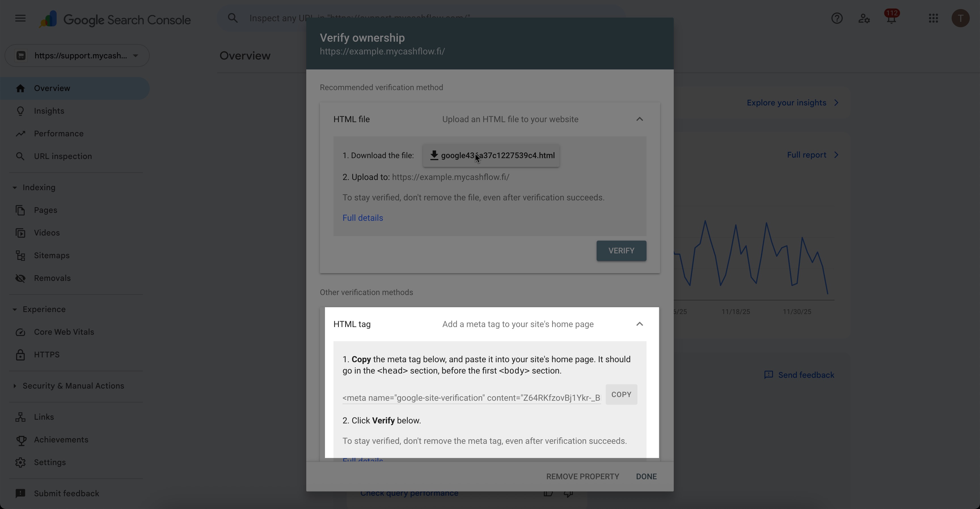The image size is (980, 509).
Task: Click the Core Web Vitals gauge icon
Action: pos(20,332)
